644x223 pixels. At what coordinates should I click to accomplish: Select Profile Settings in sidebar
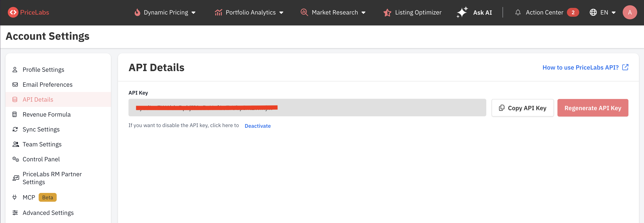tap(58, 70)
